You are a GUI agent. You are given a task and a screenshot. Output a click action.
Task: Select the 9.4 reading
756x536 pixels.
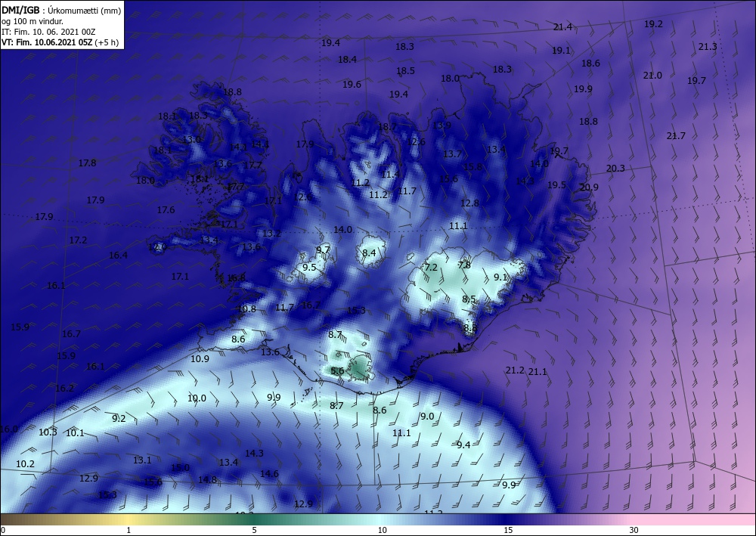click(463, 445)
